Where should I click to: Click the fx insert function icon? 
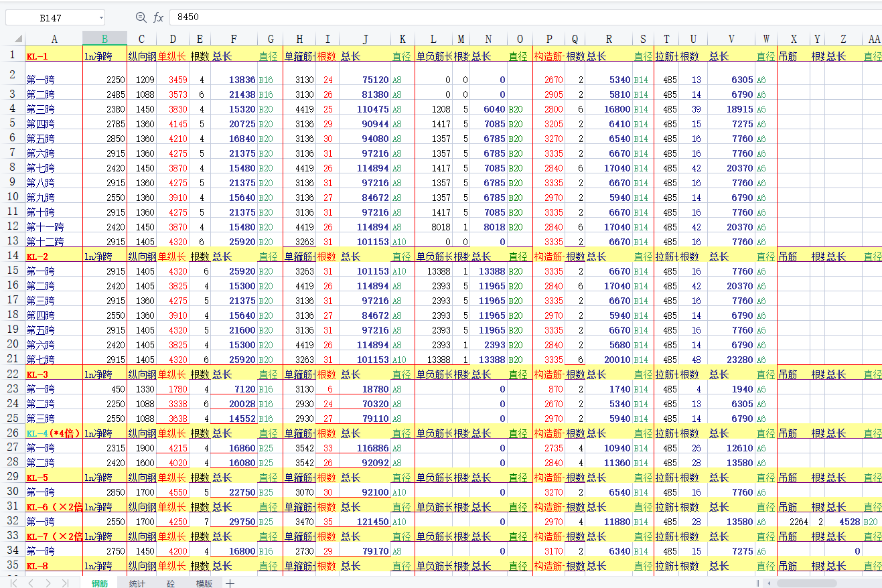tap(158, 17)
